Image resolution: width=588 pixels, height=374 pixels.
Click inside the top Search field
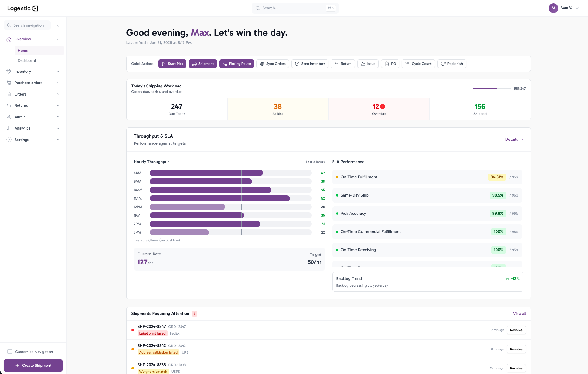click(x=291, y=8)
